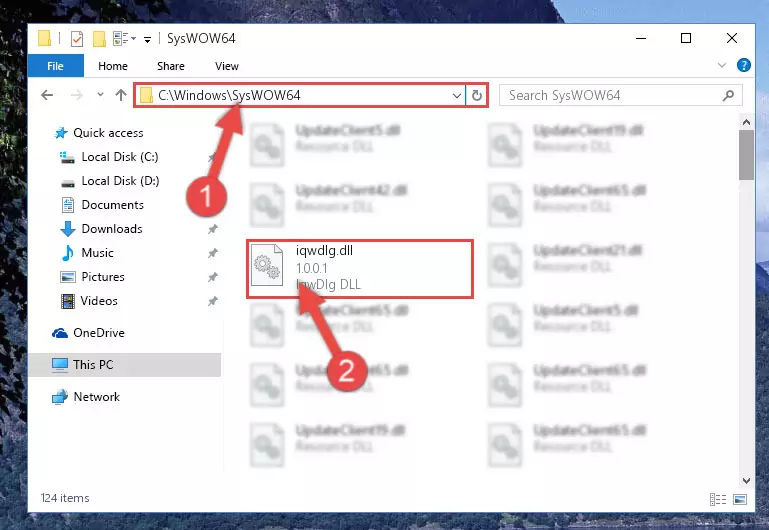Minimize the SysWOW64 window
Image resolution: width=769 pixels, height=530 pixels.
(x=641, y=38)
